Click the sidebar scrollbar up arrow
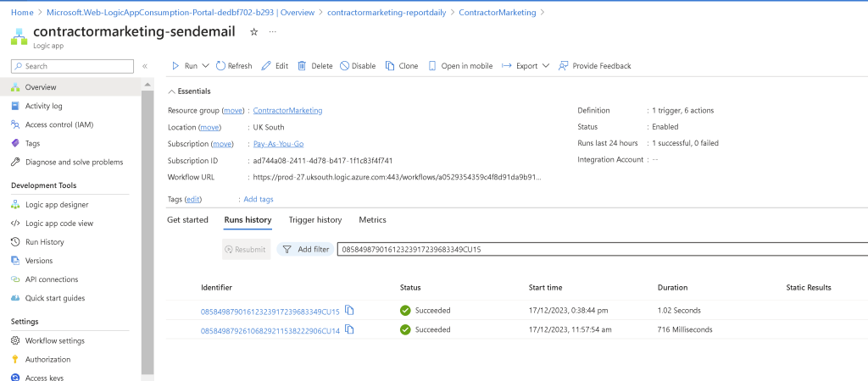This screenshot has width=868, height=381. (x=147, y=84)
